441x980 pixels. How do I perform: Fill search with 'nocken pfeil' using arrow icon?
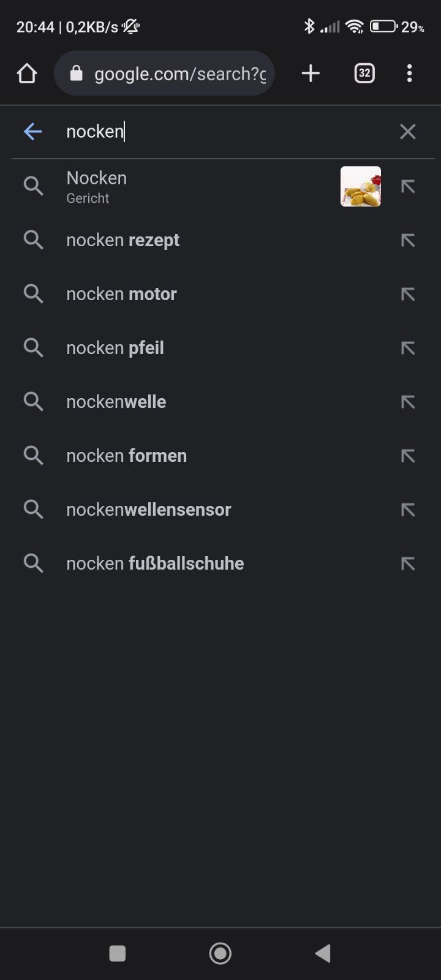pos(407,348)
